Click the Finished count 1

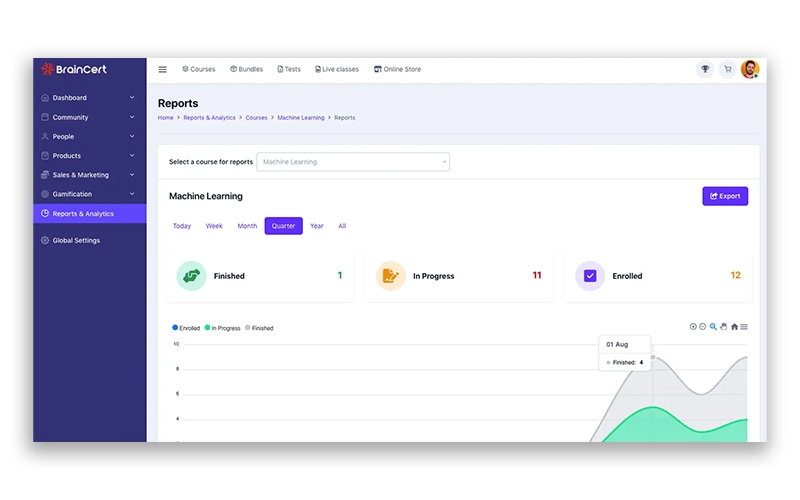tap(340, 276)
